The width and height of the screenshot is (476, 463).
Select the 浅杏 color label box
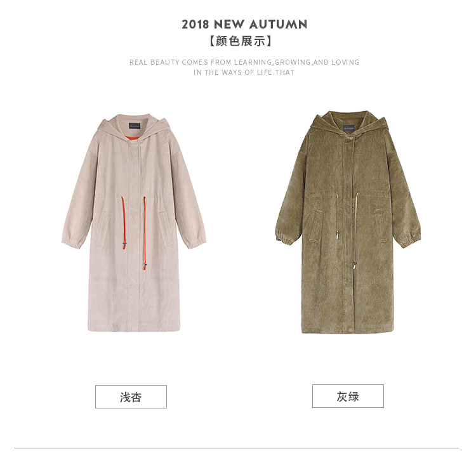131,396
